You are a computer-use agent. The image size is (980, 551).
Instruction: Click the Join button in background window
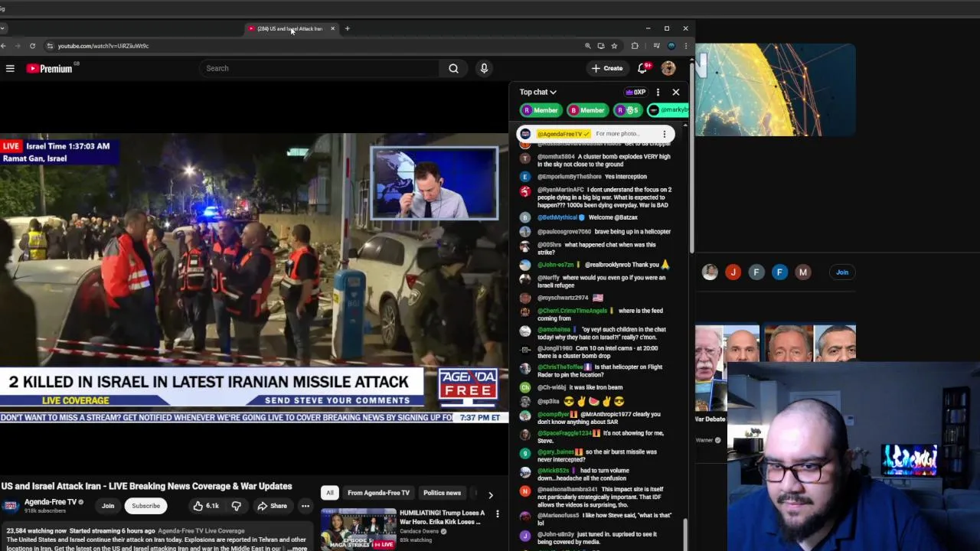pyautogui.click(x=842, y=272)
